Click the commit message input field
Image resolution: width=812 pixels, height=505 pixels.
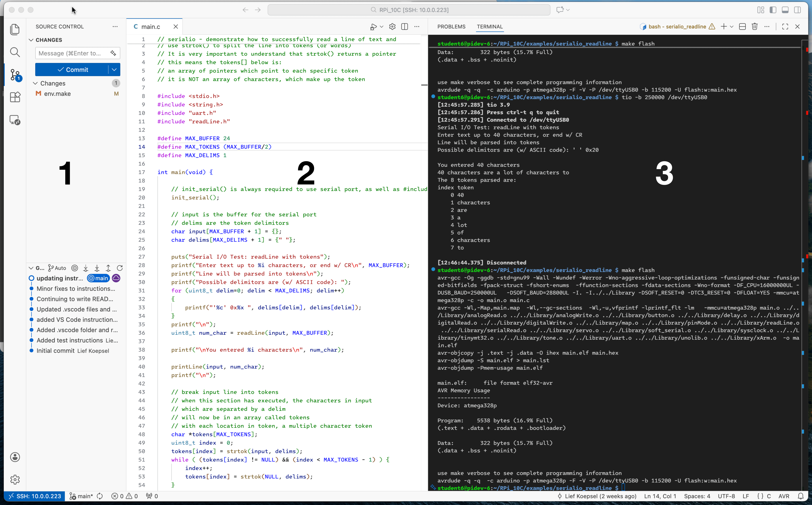(x=72, y=53)
